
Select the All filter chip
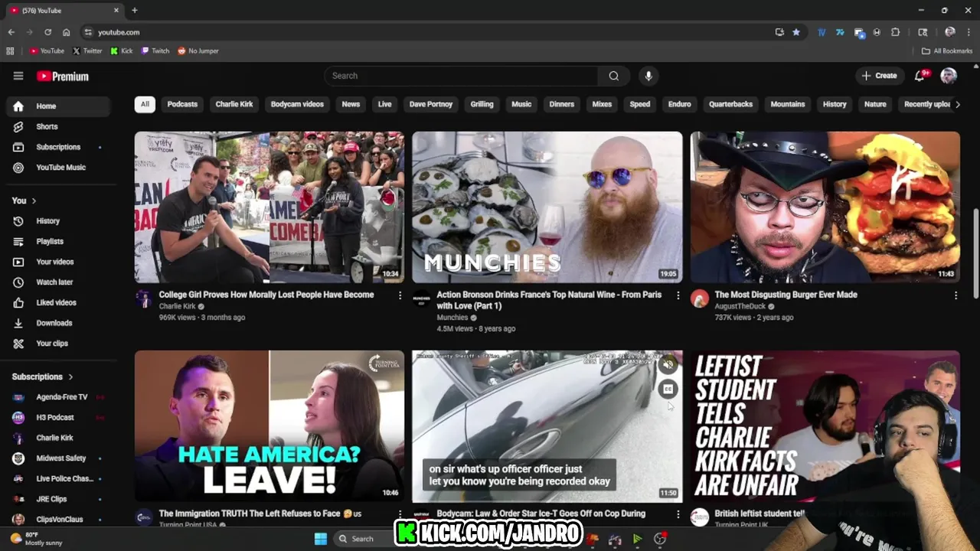click(145, 104)
